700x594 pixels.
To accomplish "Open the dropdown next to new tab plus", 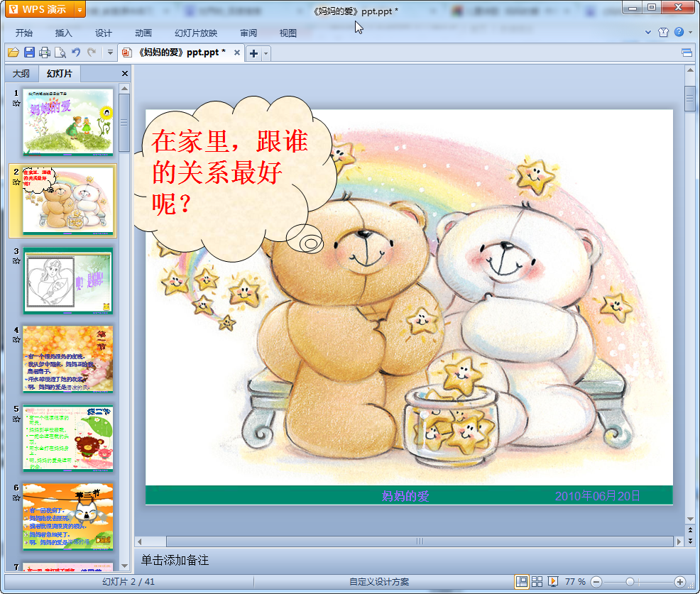I will 266,53.
